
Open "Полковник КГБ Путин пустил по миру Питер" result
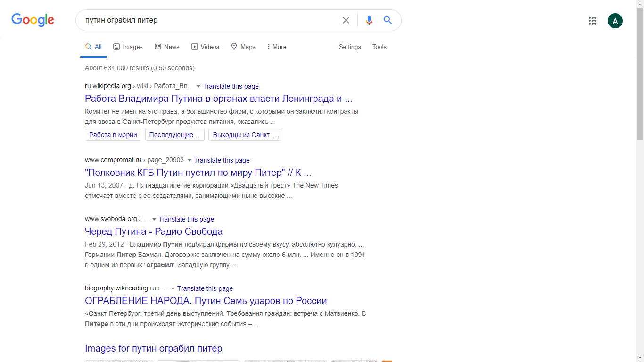pyautogui.click(x=198, y=173)
